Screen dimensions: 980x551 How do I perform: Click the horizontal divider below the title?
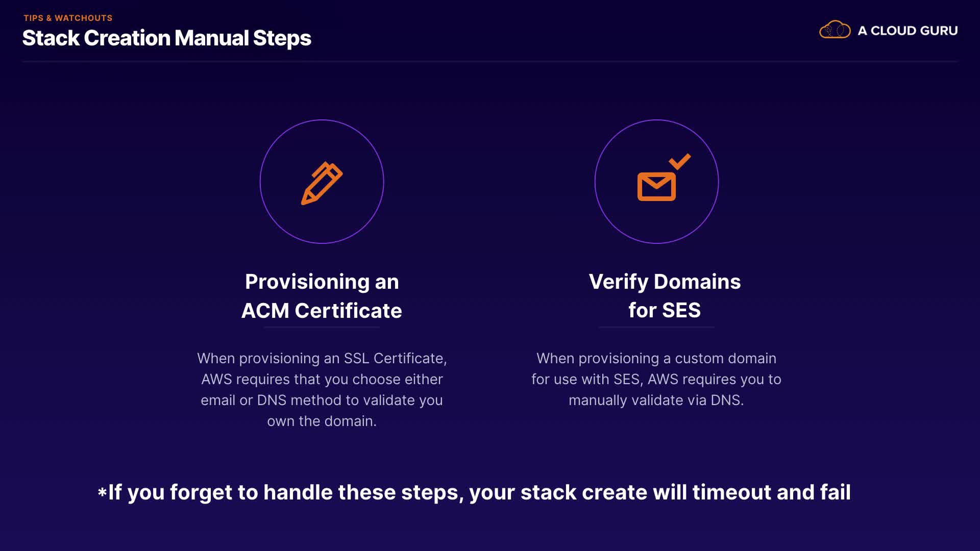[x=490, y=62]
